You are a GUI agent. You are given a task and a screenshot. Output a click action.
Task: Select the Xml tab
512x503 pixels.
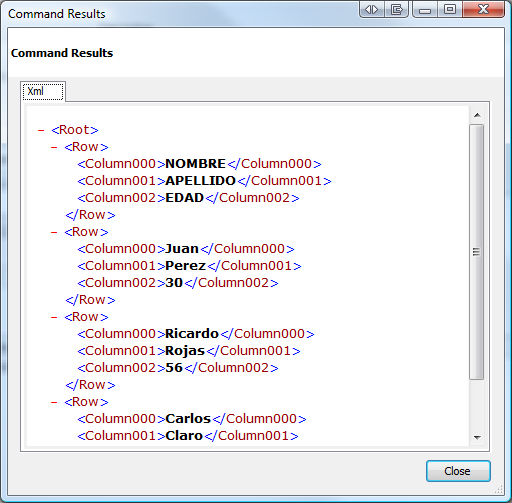(x=43, y=91)
